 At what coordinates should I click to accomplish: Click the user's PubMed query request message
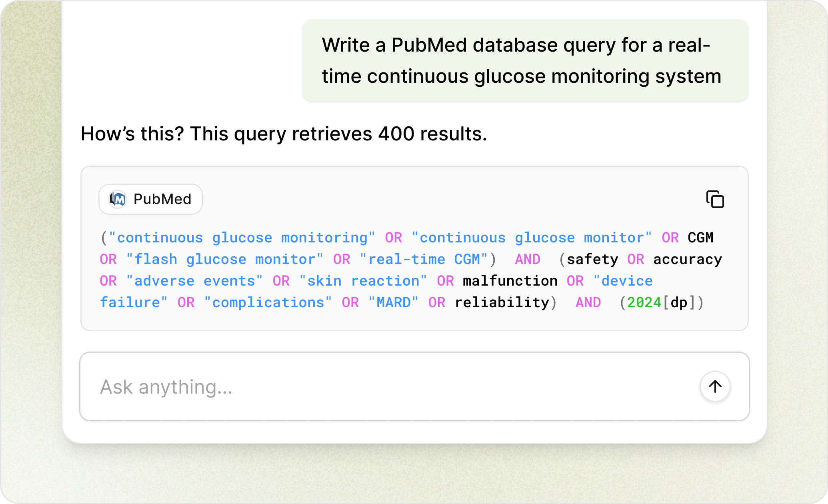(x=521, y=60)
